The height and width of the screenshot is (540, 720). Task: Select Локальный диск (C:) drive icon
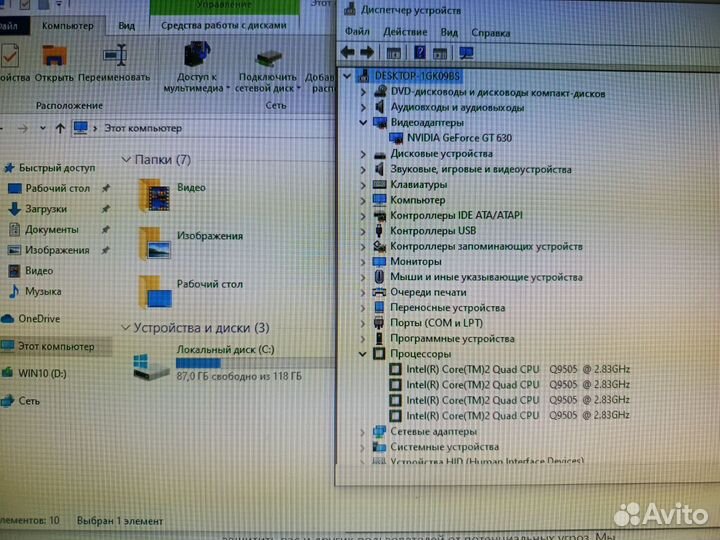coord(152,366)
